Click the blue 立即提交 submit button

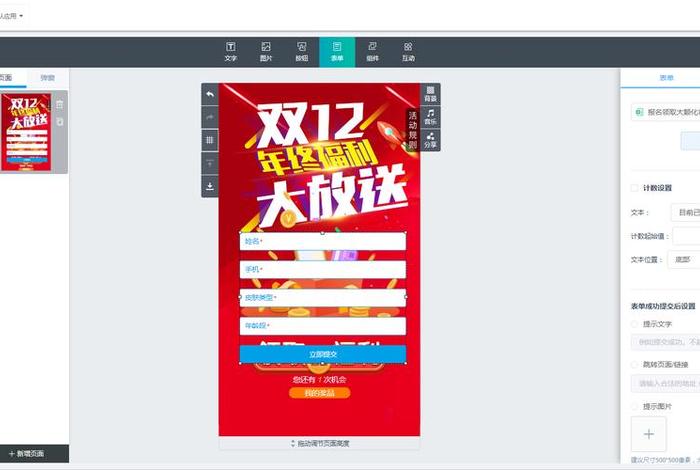click(323, 354)
